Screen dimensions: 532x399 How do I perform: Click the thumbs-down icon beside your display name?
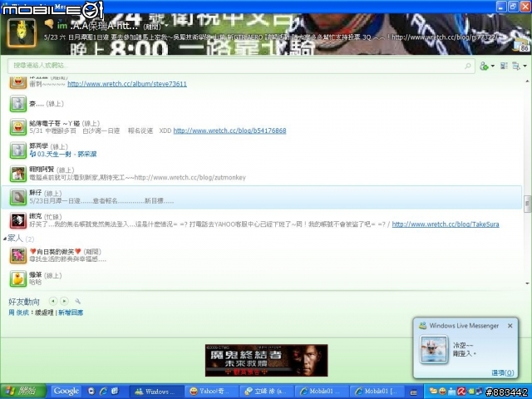pyautogui.click(x=49, y=23)
